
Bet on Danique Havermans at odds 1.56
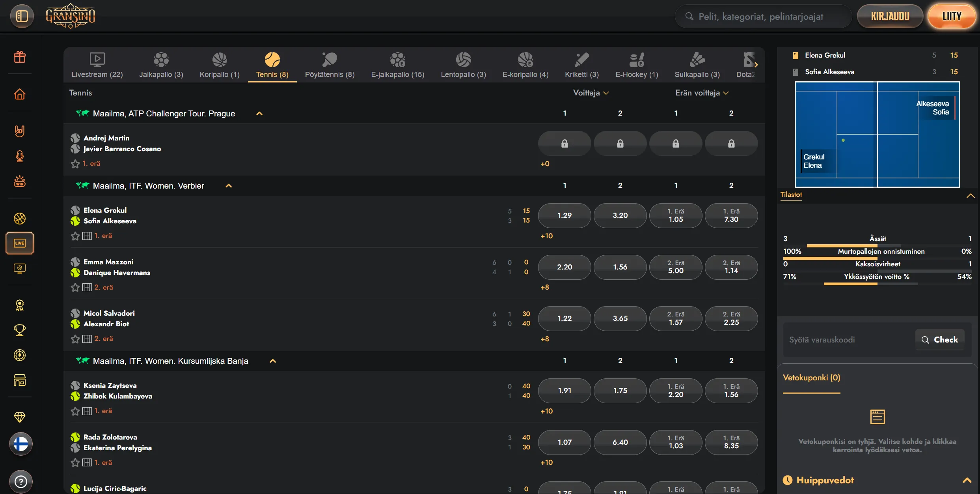click(620, 267)
